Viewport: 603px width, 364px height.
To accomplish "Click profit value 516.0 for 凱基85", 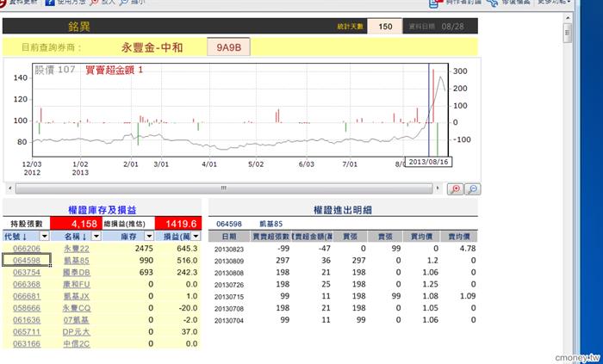I will pyautogui.click(x=187, y=261).
